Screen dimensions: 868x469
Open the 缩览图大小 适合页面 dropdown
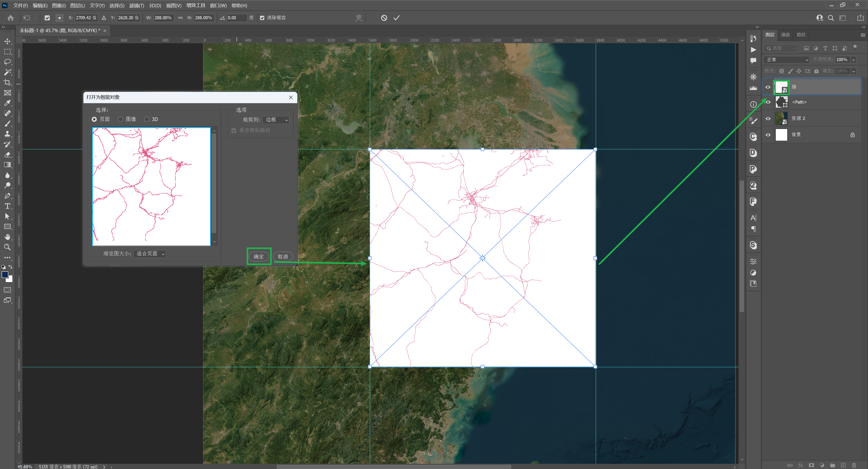(x=150, y=254)
